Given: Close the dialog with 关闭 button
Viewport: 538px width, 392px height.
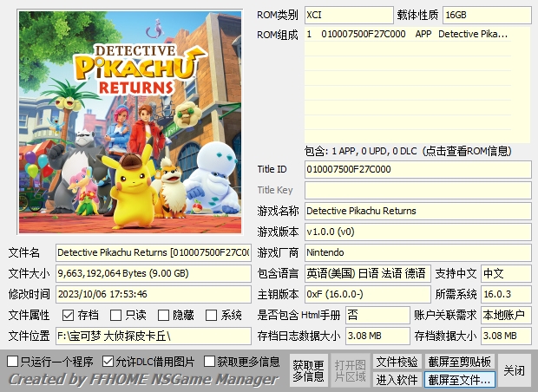Looking at the screenshot, I should [515, 370].
